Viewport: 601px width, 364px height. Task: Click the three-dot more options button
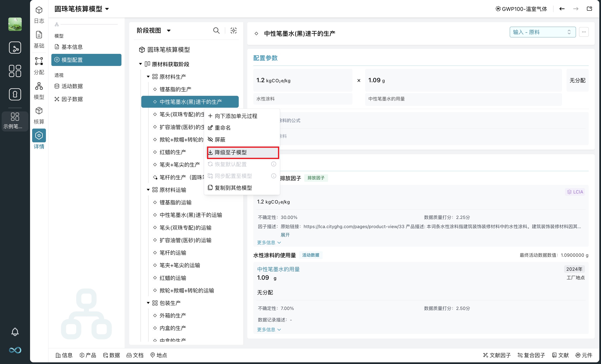point(583,32)
